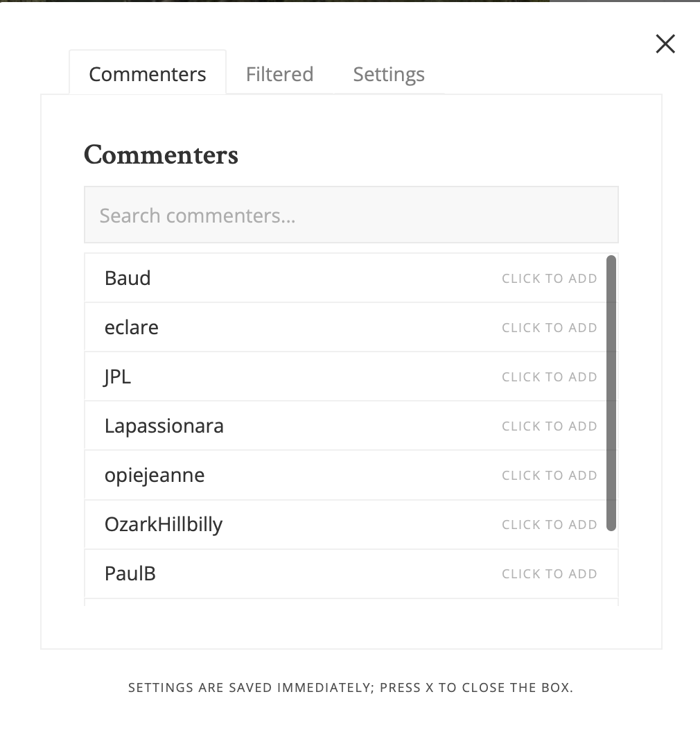
Task: Select commenter JPL
Action: (117, 377)
